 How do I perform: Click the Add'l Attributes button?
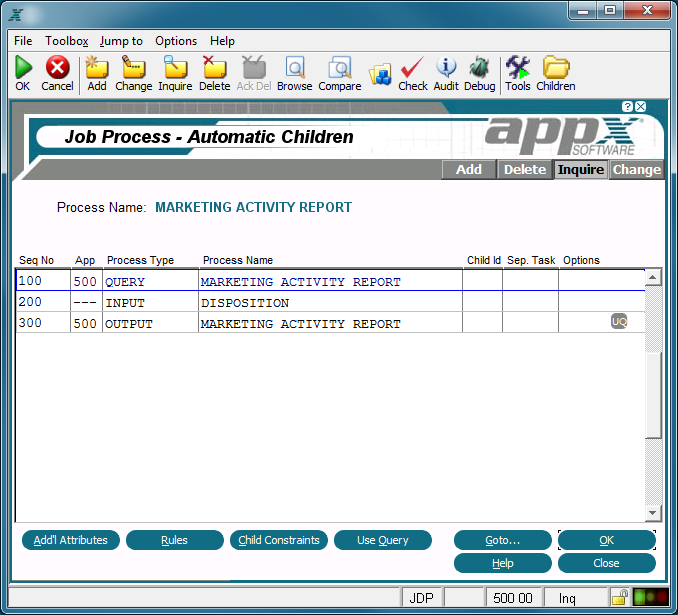click(71, 540)
